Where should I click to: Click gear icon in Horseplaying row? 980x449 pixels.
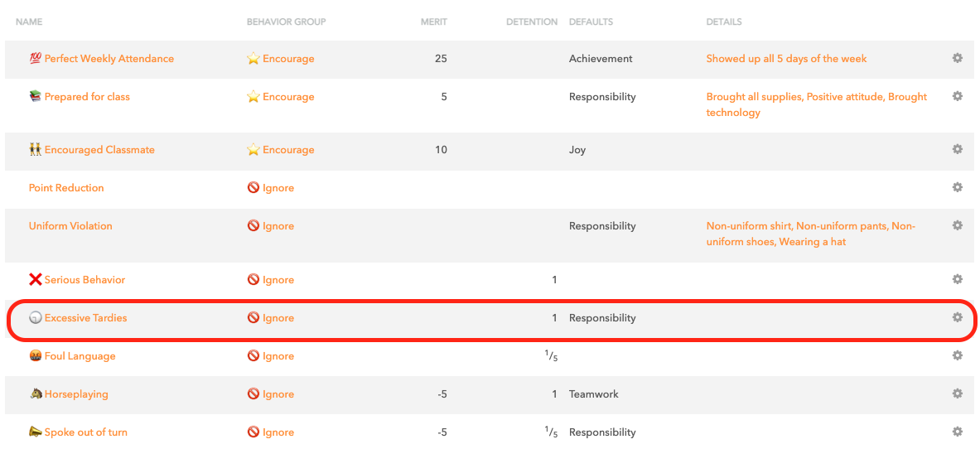[958, 393]
